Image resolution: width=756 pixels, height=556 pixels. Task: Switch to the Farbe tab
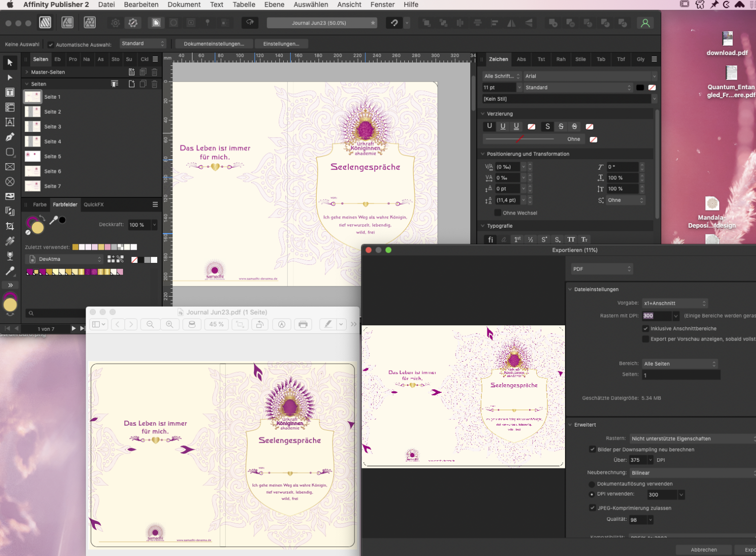(40, 204)
